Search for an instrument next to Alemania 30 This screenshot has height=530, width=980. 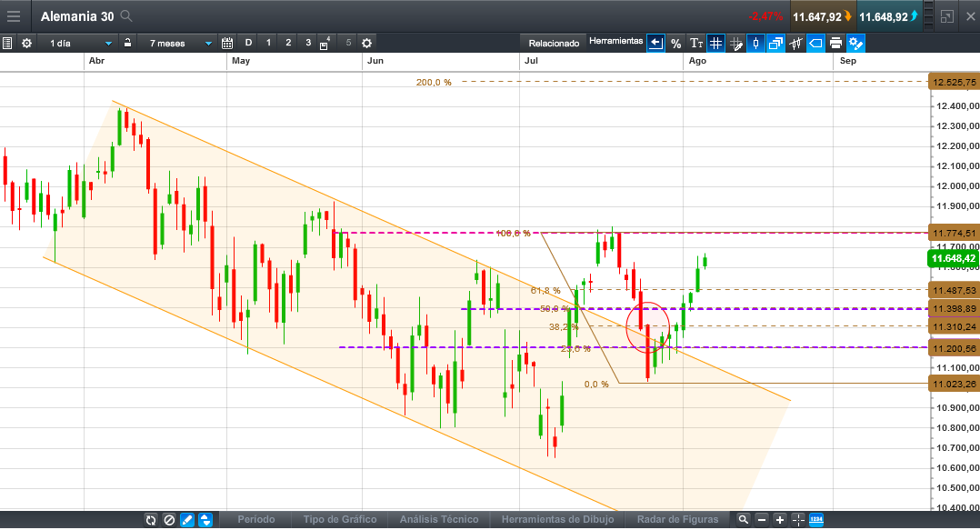(126, 16)
